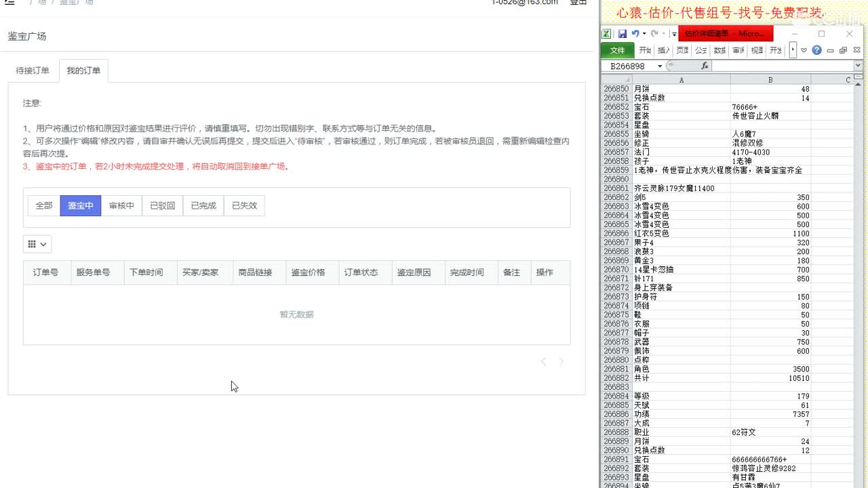Select the cell with value 10510
The height and width of the screenshot is (488, 868).
coord(770,378)
